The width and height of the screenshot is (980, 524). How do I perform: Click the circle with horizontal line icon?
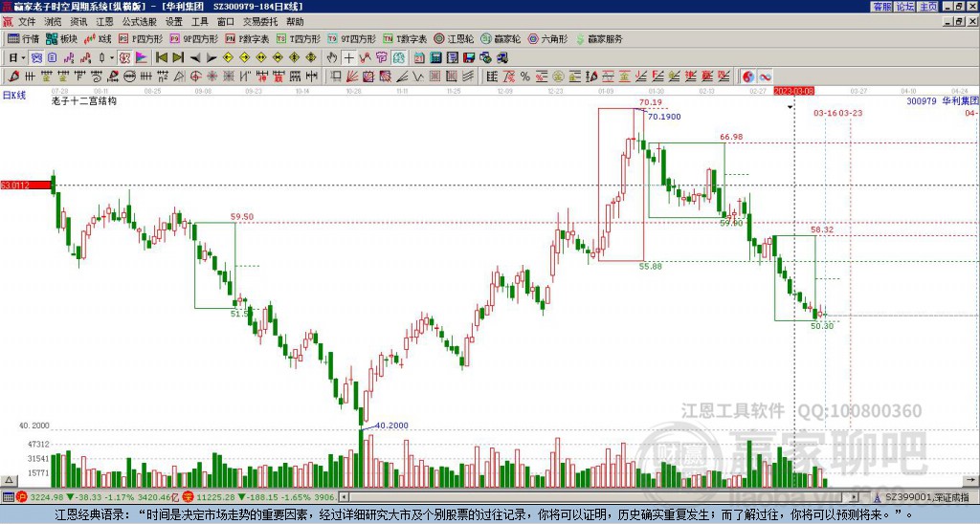tap(130, 76)
